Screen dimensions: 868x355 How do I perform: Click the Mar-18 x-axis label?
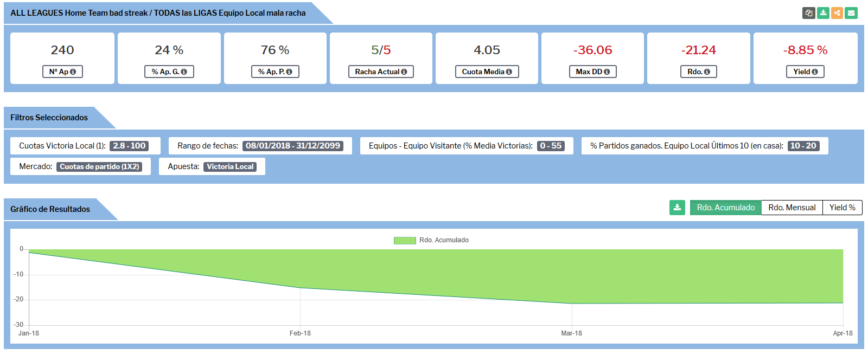(x=571, y=333)
